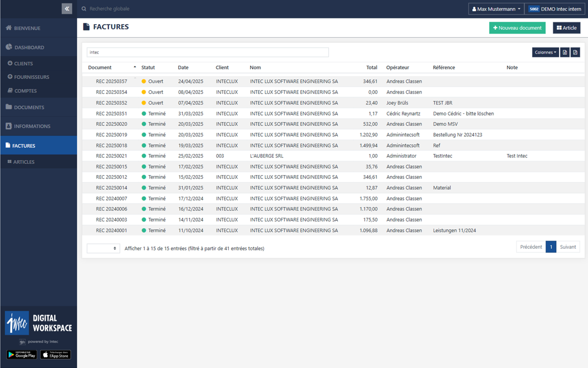Switch company via DEMO Intec intern
The width and height of the screenshot is (588, 368).
[555, 9]
